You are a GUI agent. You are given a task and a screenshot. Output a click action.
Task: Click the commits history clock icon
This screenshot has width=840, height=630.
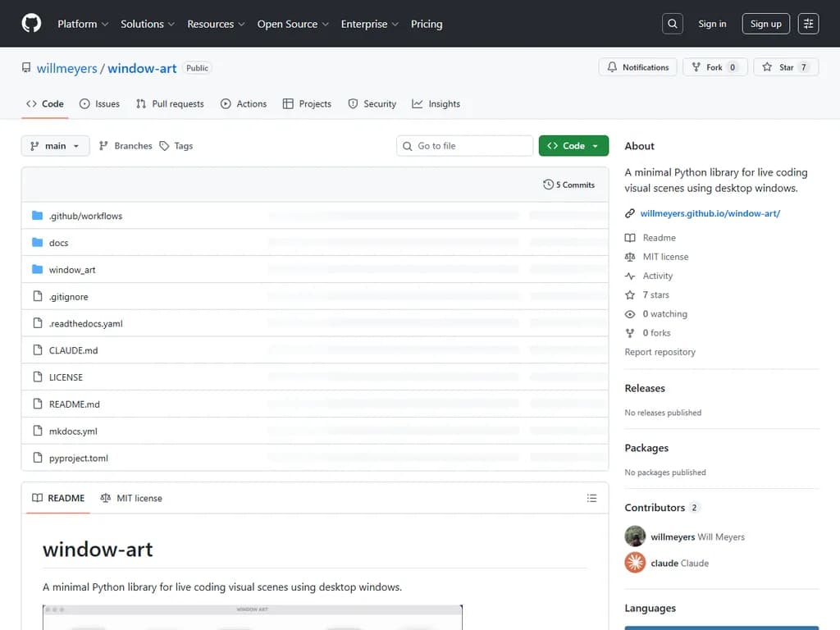tap(548, 185)
